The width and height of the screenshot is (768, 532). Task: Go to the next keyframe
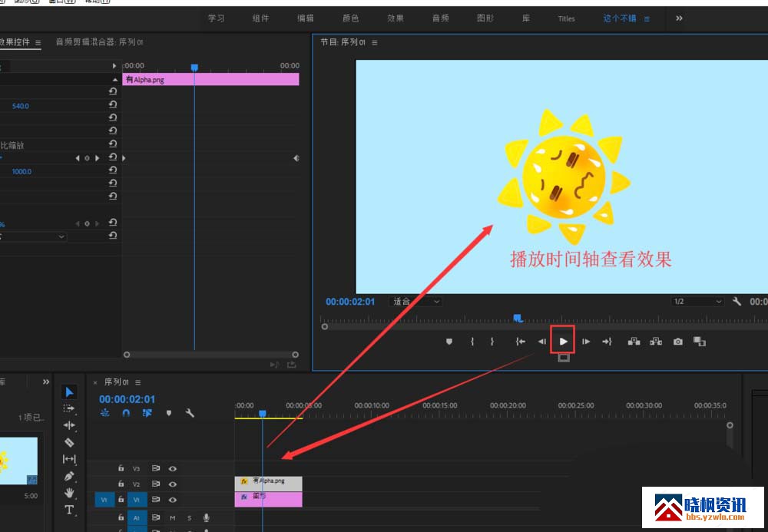(x=97, y=158)
